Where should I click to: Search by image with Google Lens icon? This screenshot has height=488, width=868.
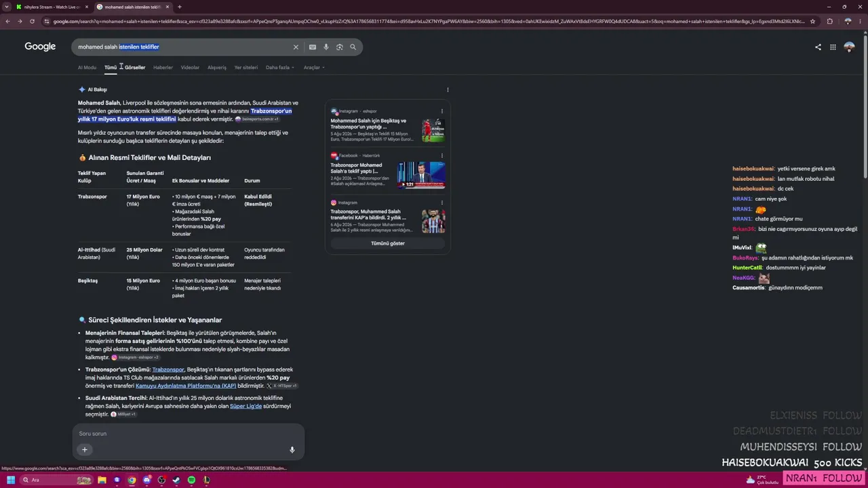click(x=340, y=47)
